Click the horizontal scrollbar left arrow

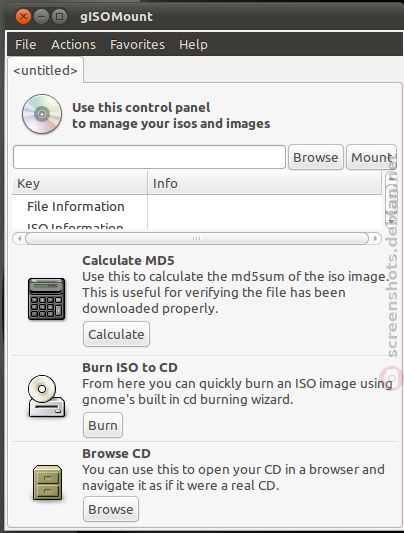tap(19, 238)
